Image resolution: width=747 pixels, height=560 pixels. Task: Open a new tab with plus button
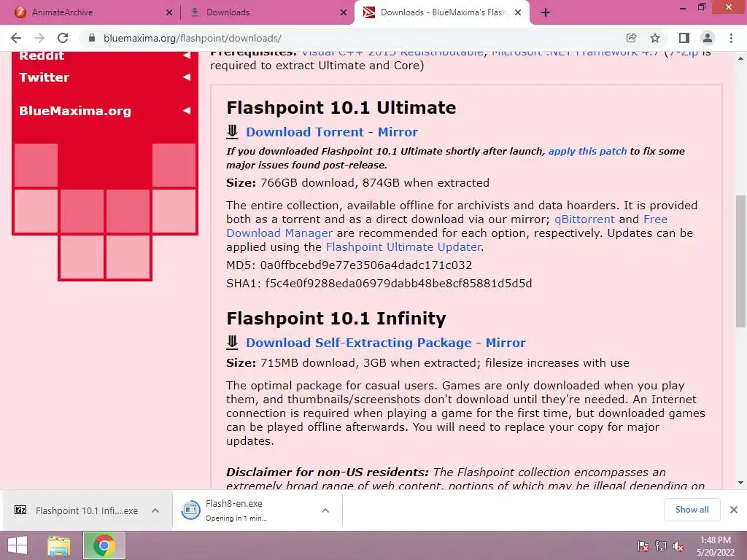(546, 12)
